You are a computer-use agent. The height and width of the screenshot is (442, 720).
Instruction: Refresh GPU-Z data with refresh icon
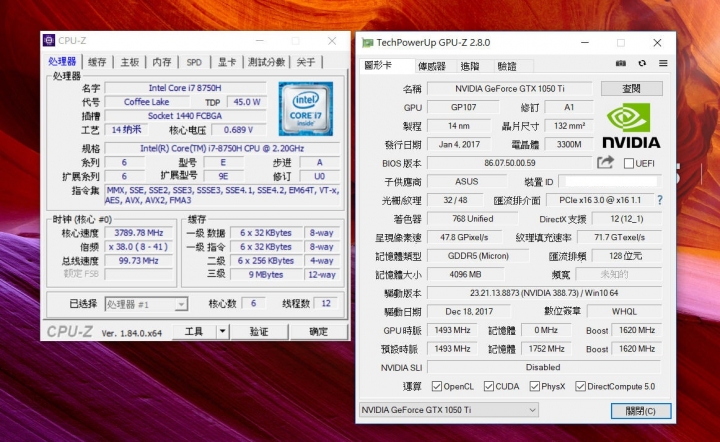point(642,63)
